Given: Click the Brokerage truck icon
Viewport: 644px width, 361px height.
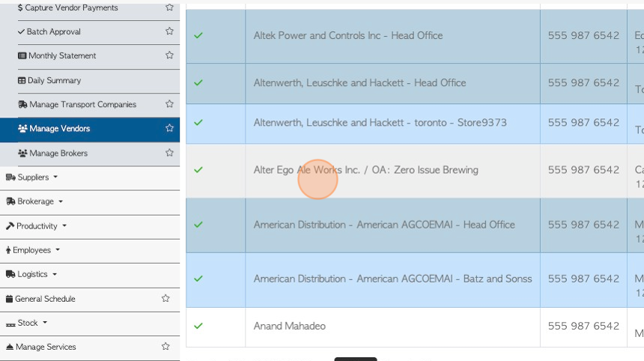Looking at the screenshot, I should [10, 201].
